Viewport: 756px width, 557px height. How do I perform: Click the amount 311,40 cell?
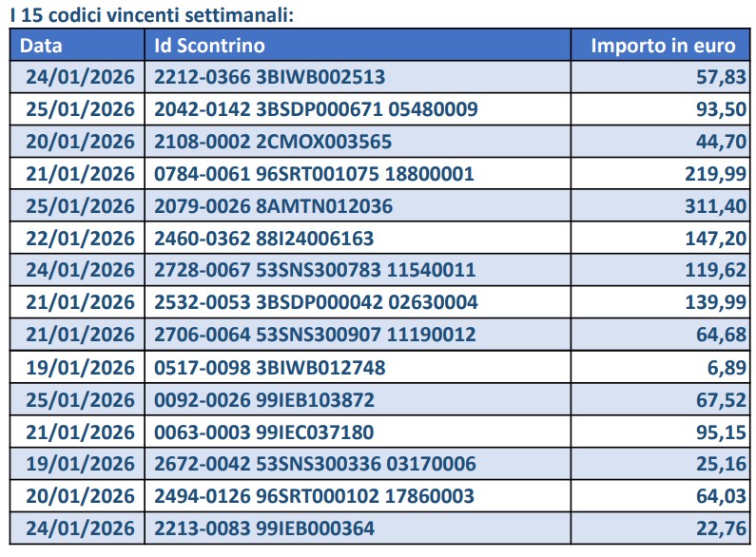pyautogui.click(x=715, y=206)
